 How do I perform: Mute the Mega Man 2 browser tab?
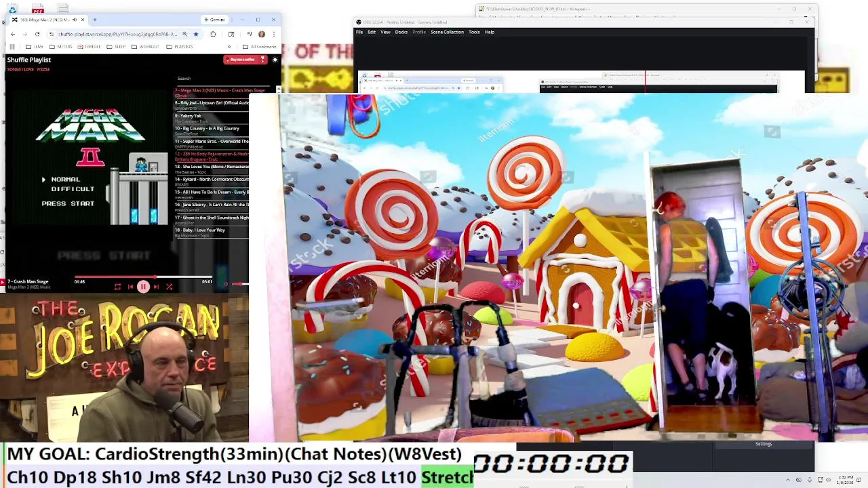pyautogui.click(x=75, y=20)
